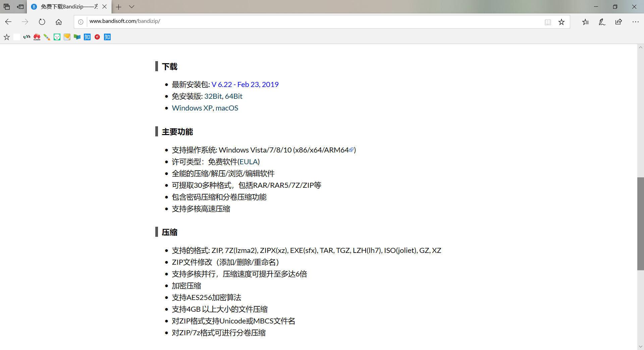This screenshot has height=350, width=644.
Task: Minimize the browser window
Action: pos(596,7)
